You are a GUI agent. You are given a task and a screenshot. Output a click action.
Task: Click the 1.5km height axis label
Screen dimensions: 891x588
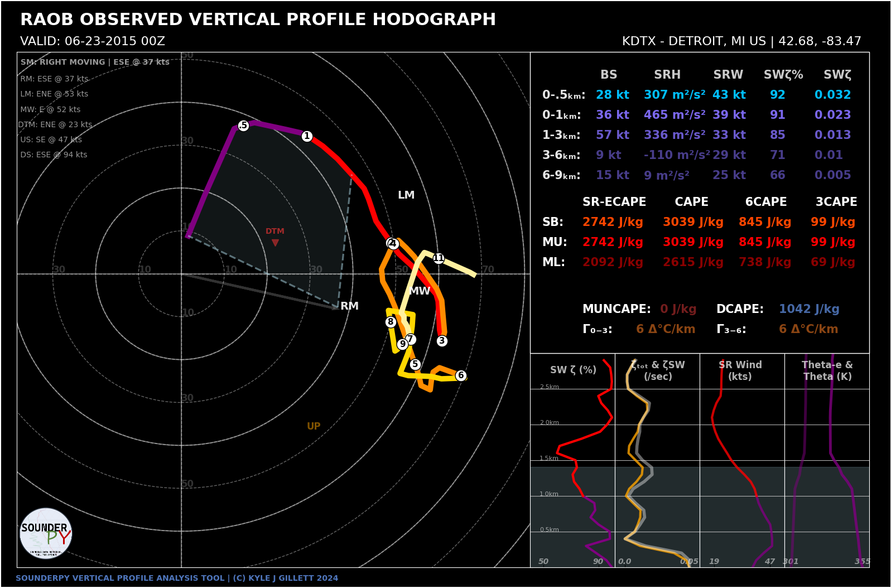tap(549, 458)
